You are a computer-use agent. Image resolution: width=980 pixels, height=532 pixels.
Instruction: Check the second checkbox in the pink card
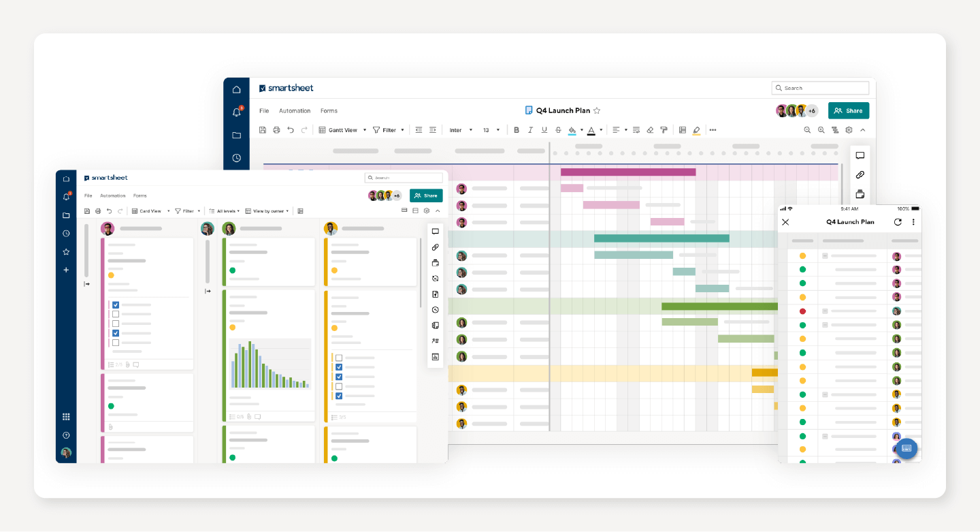coord(116,315)
